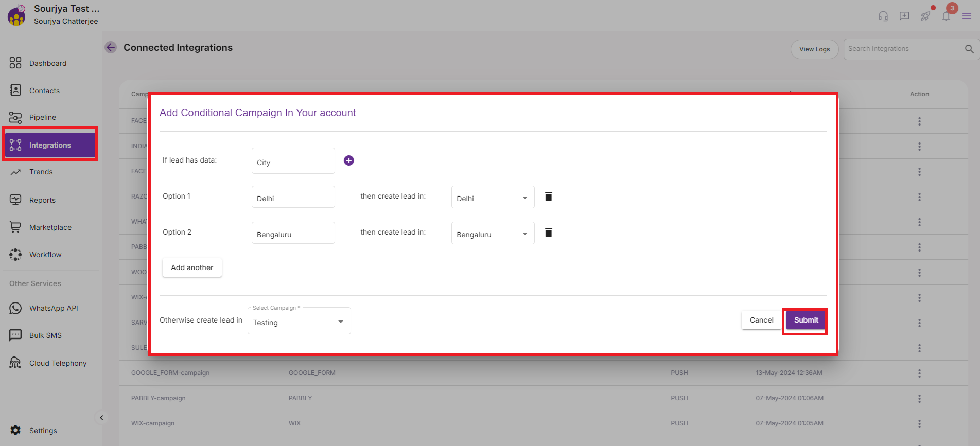Collapse the sidebar with chevron arrow

(x=101, y=418)
